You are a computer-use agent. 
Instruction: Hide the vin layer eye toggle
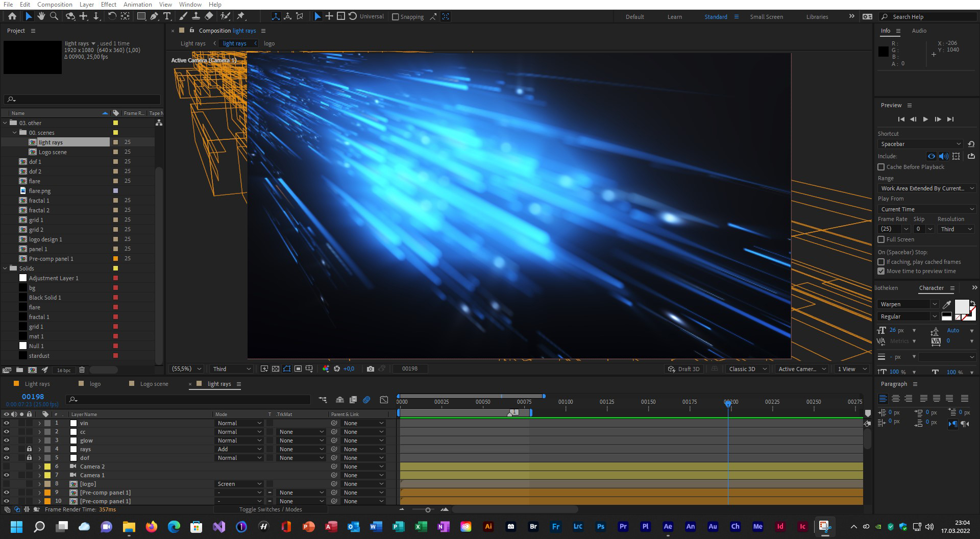7,423
